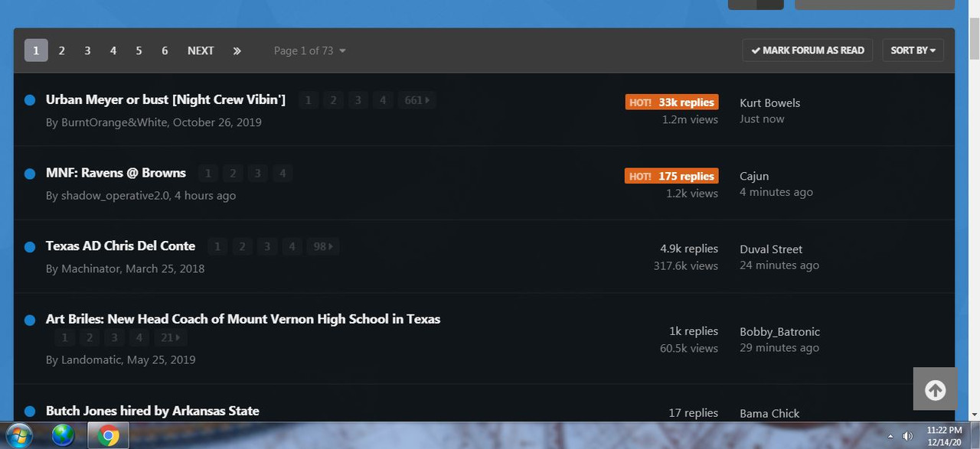Switch to Google Chrome in the taskbar
This screenshot has width=980, height=449.
click(108, 435)
